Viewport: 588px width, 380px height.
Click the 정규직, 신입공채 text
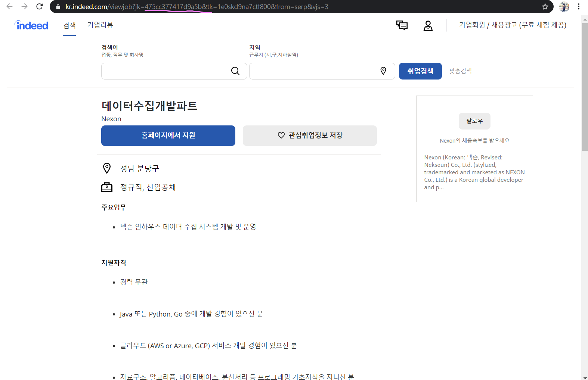point(148,187)
